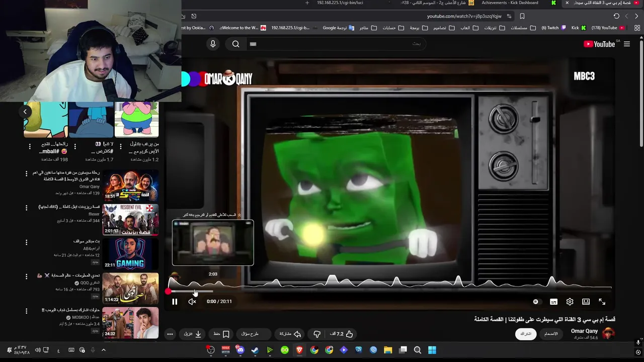Click the حفظ save button
The height and width of the screenshot is (362, 644).
coord(221,334)
